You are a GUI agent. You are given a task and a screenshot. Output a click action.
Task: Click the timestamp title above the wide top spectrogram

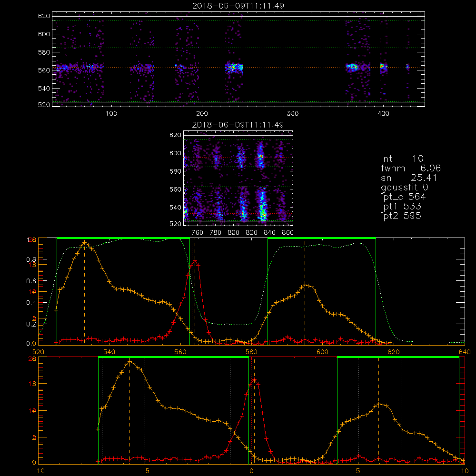pyautogui.click(x=238, y=6)
